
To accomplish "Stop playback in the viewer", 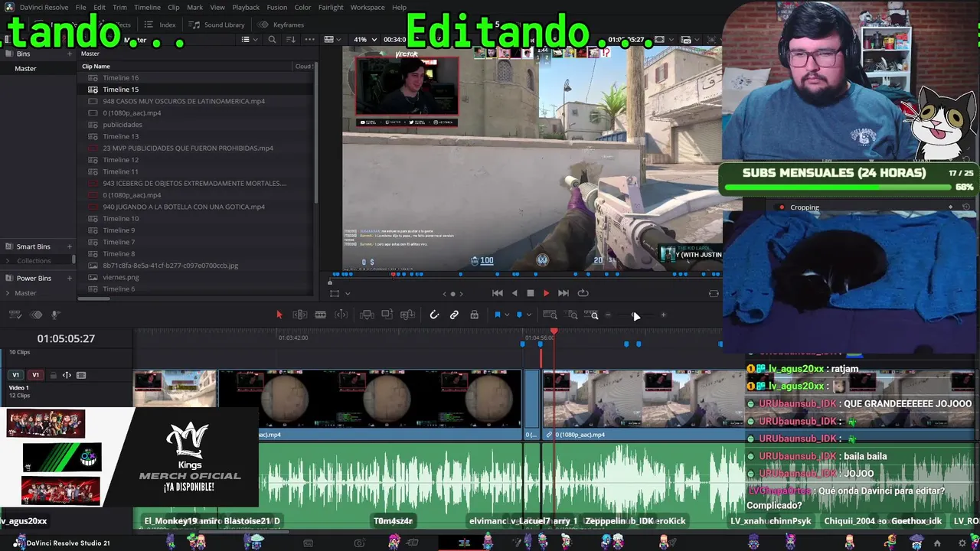I will click(x=530, y=293).
